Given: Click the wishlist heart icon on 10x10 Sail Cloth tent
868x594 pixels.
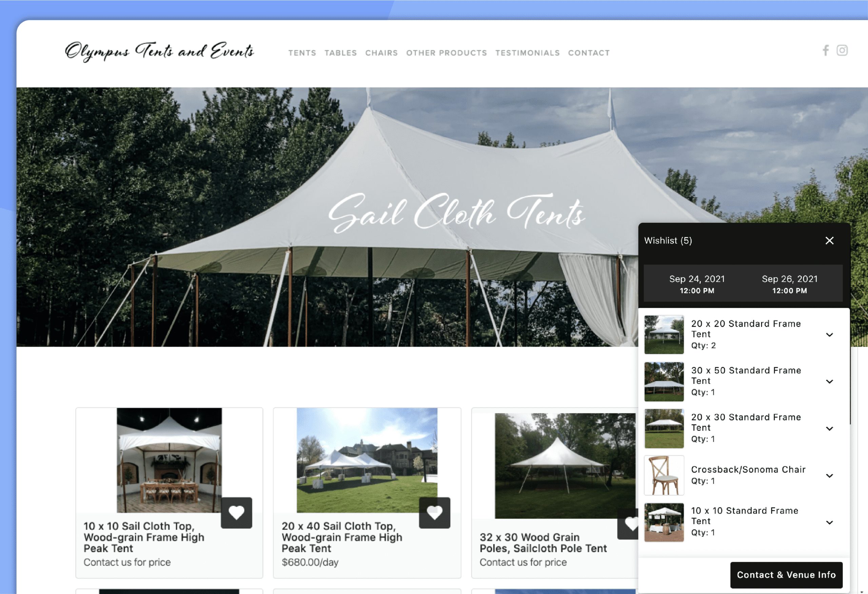Looking at the screenshot, I should point(236,513).
